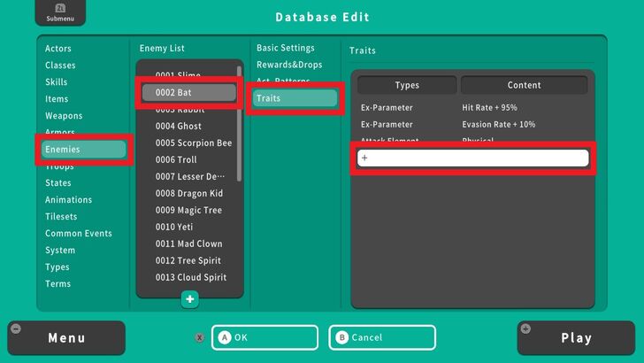This screenshot has height=363, width=644.
Task: Click the Types column header
Action: pyautogui.click(x=407, y=85)
